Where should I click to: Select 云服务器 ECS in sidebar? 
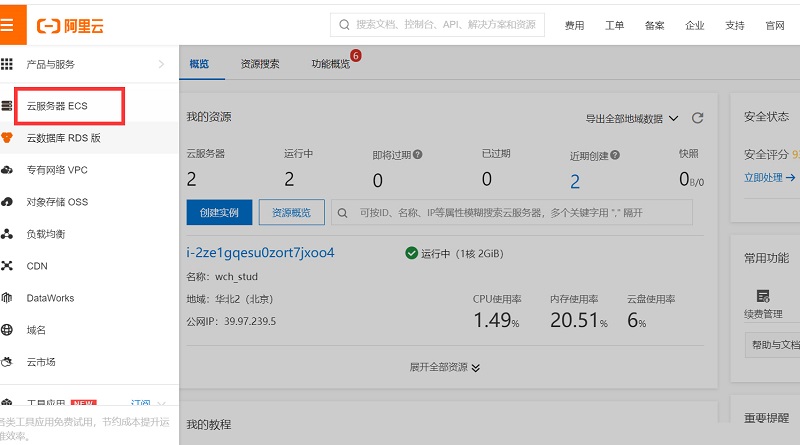pos(57,106)
